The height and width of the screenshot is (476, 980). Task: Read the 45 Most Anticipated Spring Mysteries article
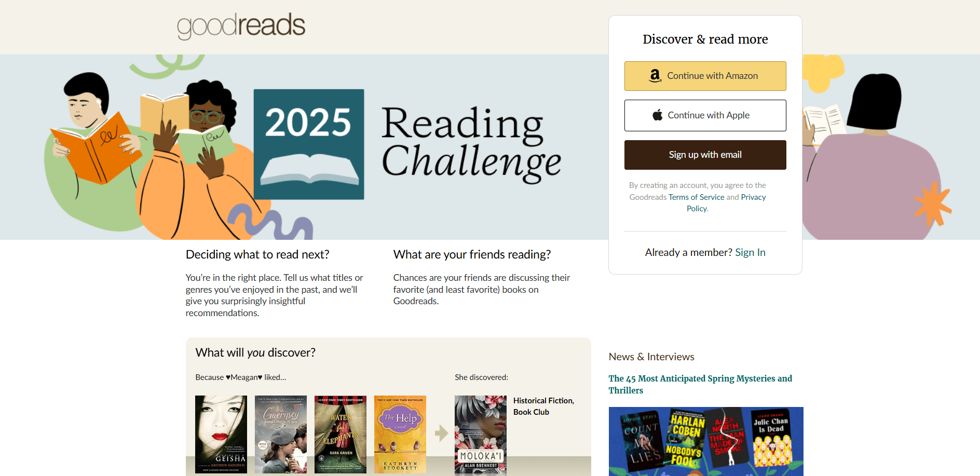click(x=700, y=385)
